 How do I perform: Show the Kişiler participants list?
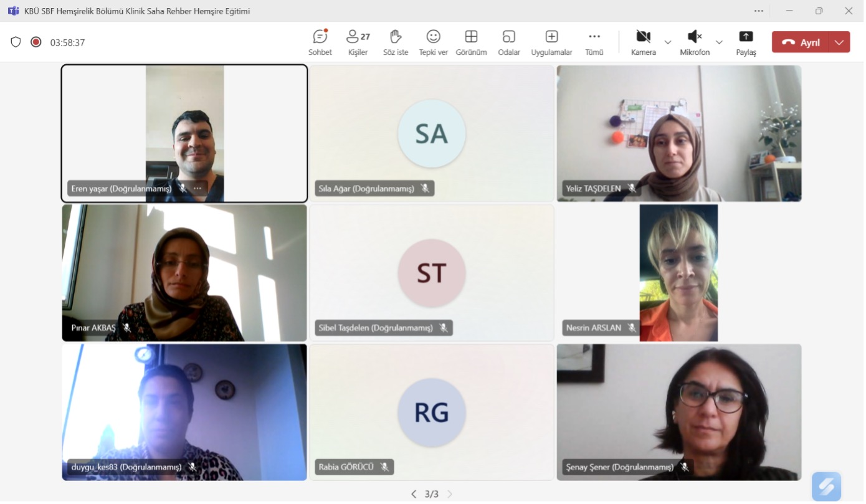click(x=358, y=42)
